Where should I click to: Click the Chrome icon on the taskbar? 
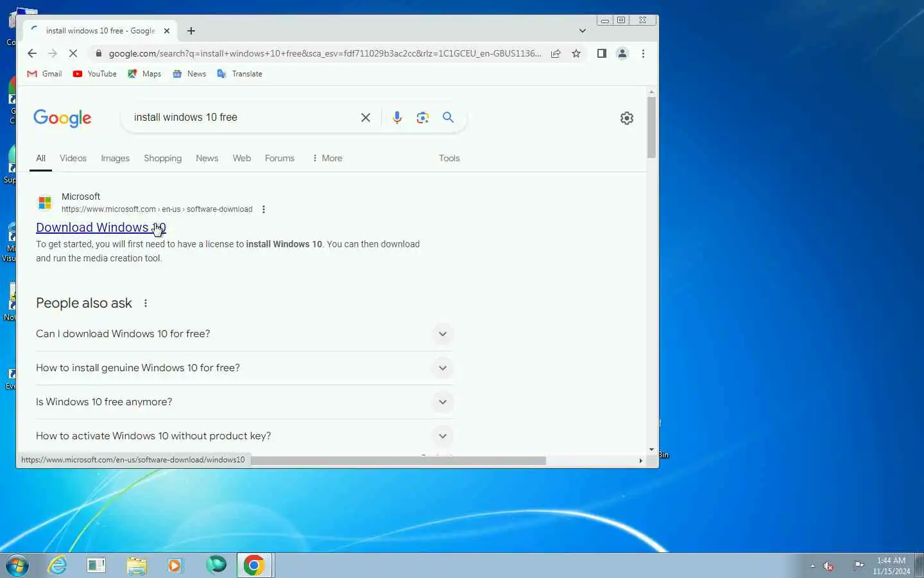pyautogui.click(x=254, y=566)
